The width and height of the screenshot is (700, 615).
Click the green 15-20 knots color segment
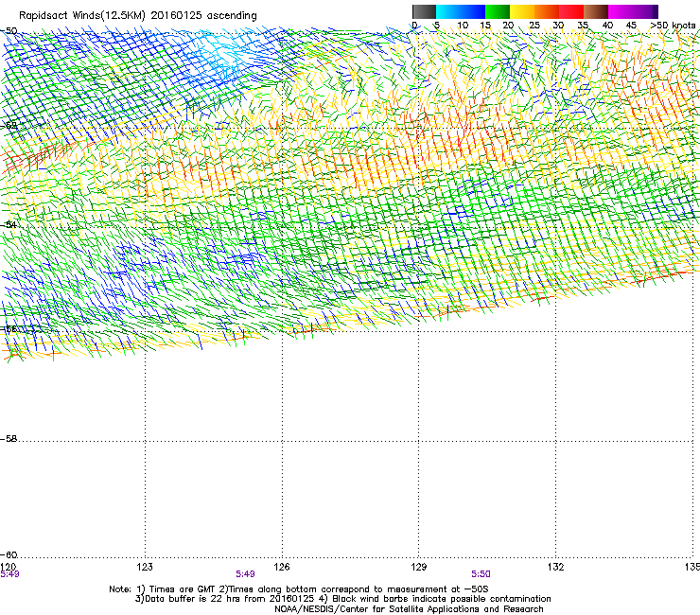tap(498, 11)
